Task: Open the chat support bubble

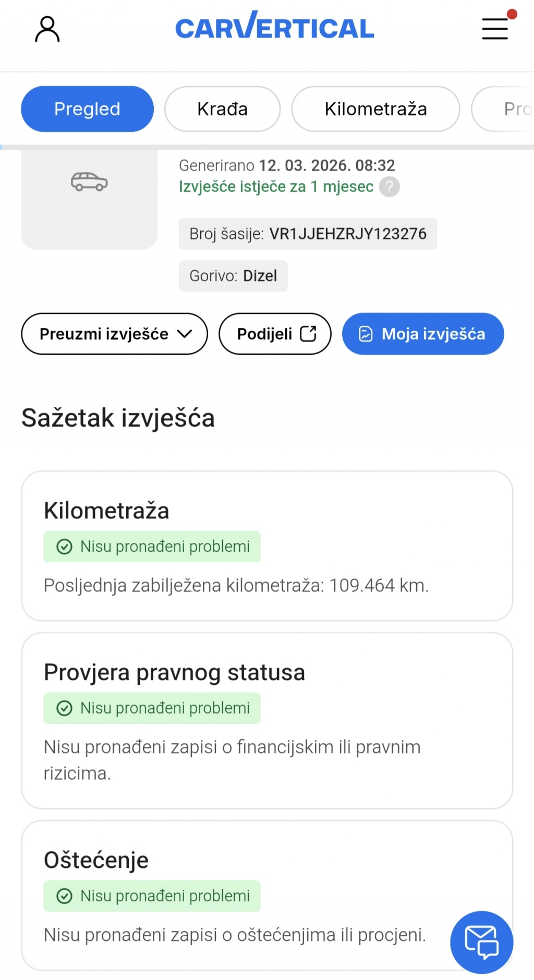Action: [x=481, y=942]
